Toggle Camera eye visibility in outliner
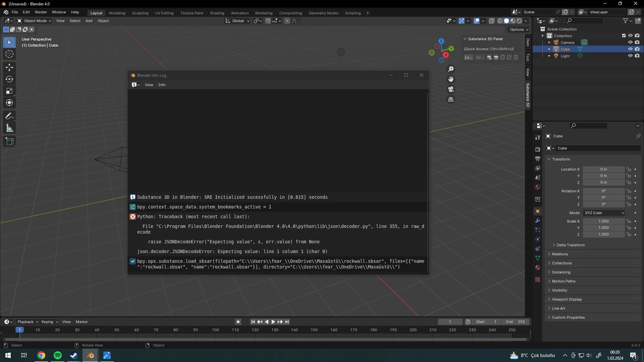Image resolution: width=644 pixels, height=362 pixels. [x=630, y=43]
